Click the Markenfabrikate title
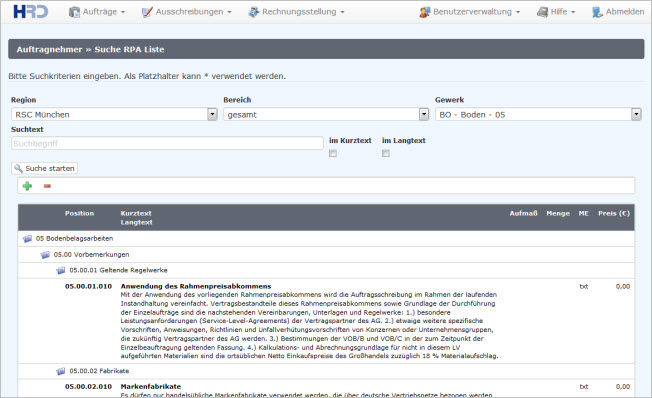 [x=151, y=387]
